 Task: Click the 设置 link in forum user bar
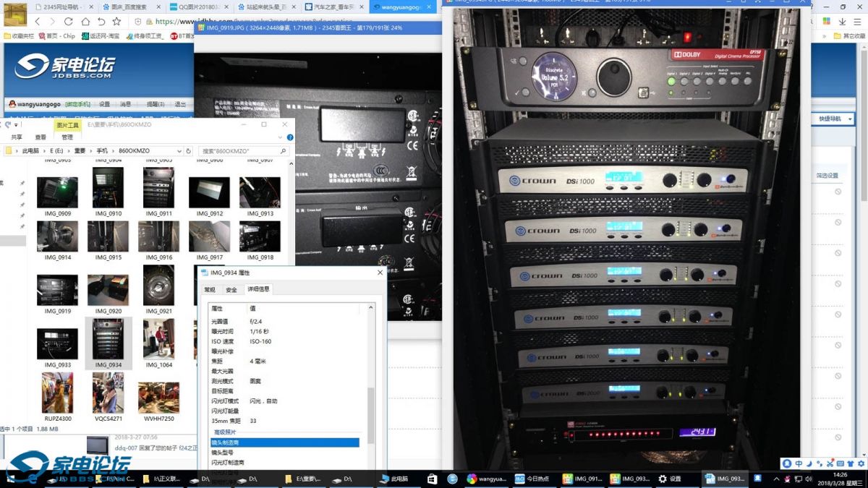pos(105,104)
